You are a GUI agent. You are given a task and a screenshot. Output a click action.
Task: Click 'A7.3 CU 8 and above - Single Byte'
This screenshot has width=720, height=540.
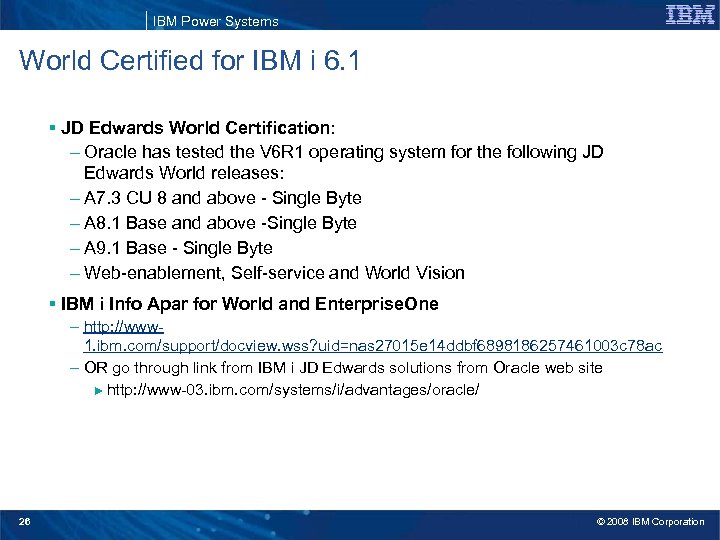tap(223, 198)
